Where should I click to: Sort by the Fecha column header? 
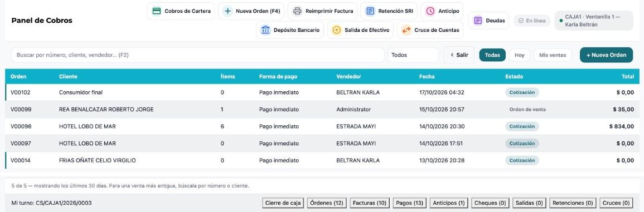click(x=427, y=77)
